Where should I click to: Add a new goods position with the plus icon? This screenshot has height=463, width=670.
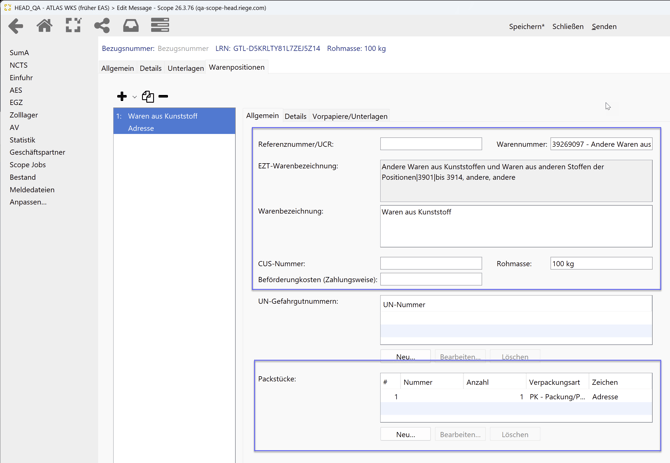[122, 97]
